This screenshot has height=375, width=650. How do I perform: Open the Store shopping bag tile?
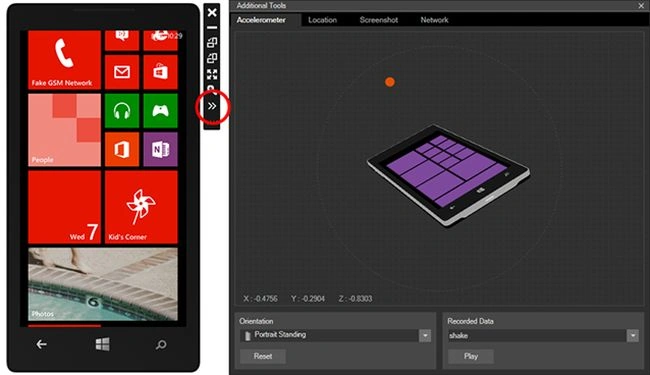pos(160,72)
